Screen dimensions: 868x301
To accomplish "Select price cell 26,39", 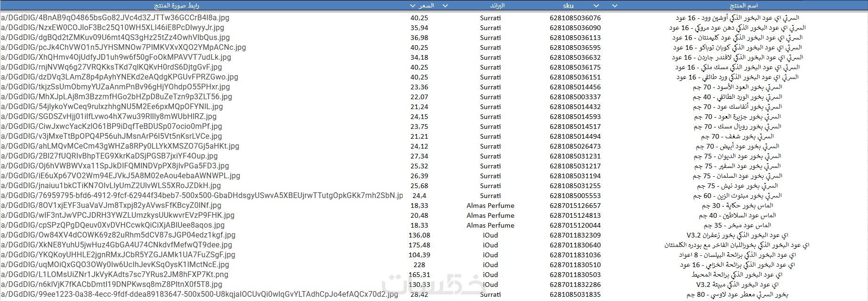I will 419,176.
